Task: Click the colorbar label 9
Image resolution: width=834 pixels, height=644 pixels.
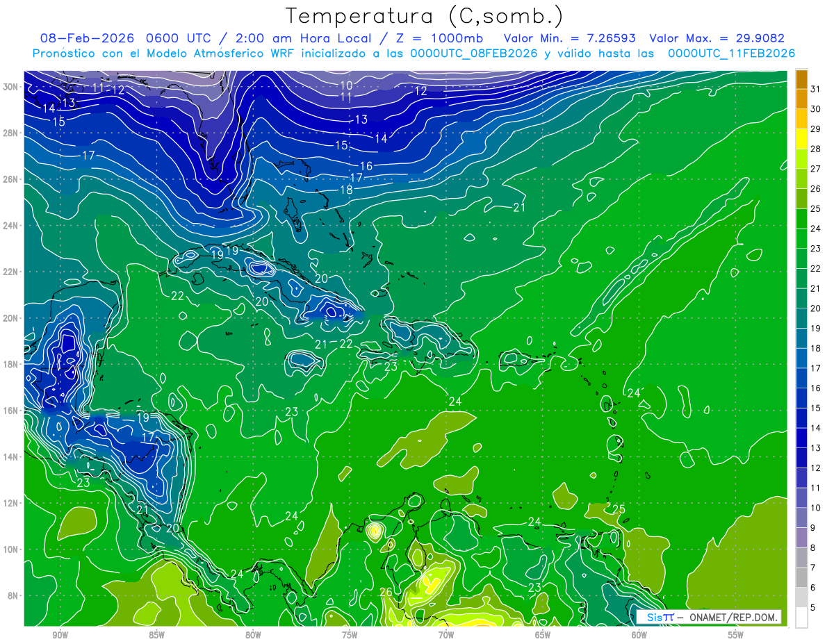Action: point(814,528)
